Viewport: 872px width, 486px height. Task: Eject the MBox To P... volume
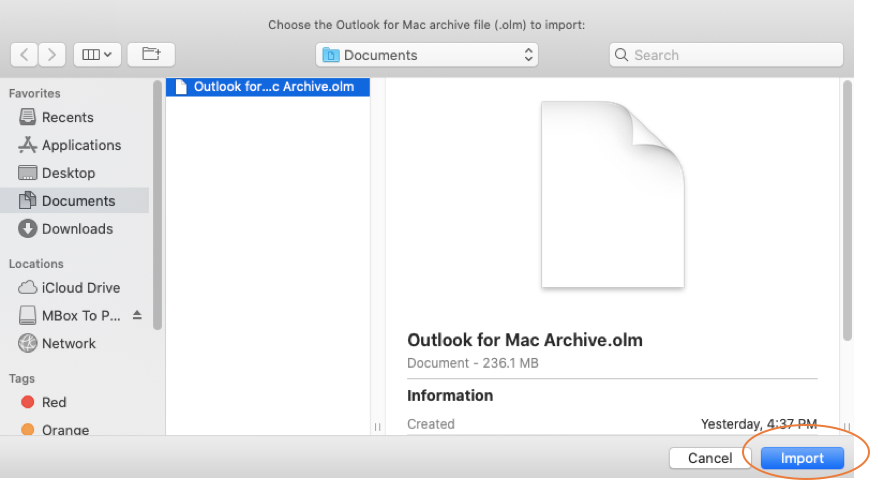(137, 315)
